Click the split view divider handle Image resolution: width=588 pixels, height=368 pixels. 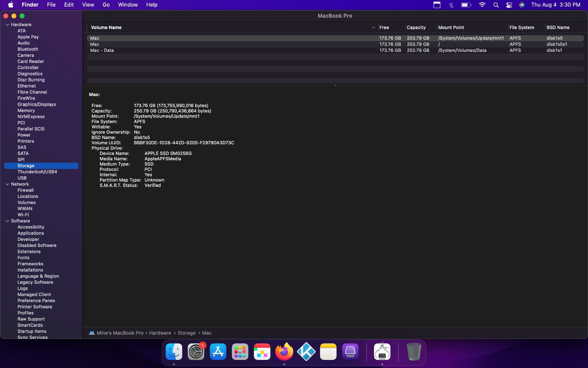click(x=335, y=85)
